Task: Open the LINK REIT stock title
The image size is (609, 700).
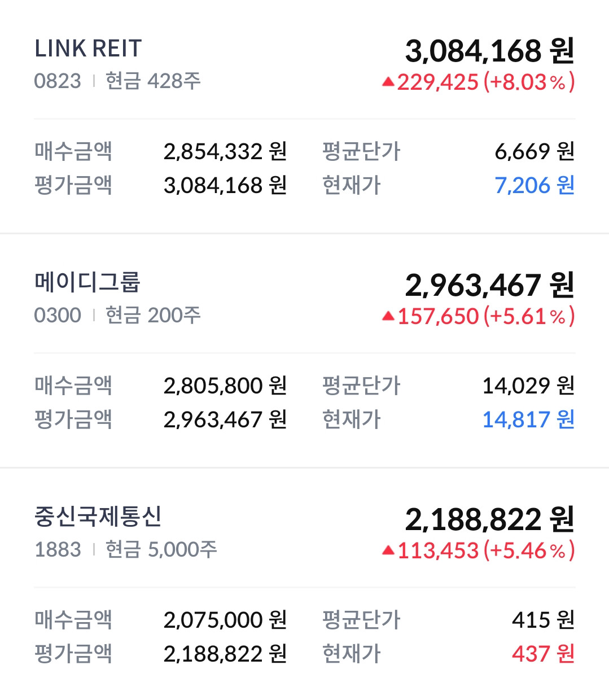Action: [x=88, y=49]
